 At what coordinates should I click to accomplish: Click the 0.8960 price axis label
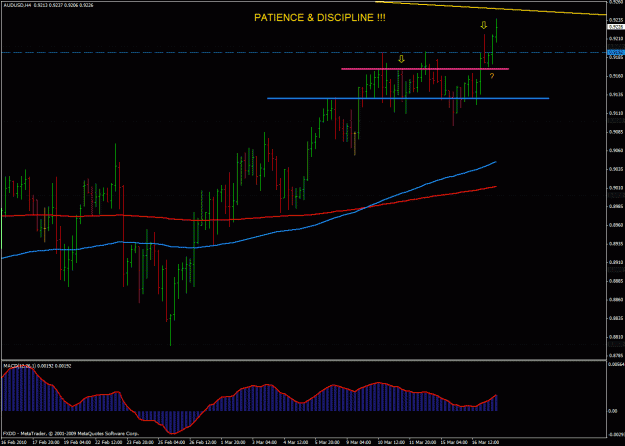point(616,225)
